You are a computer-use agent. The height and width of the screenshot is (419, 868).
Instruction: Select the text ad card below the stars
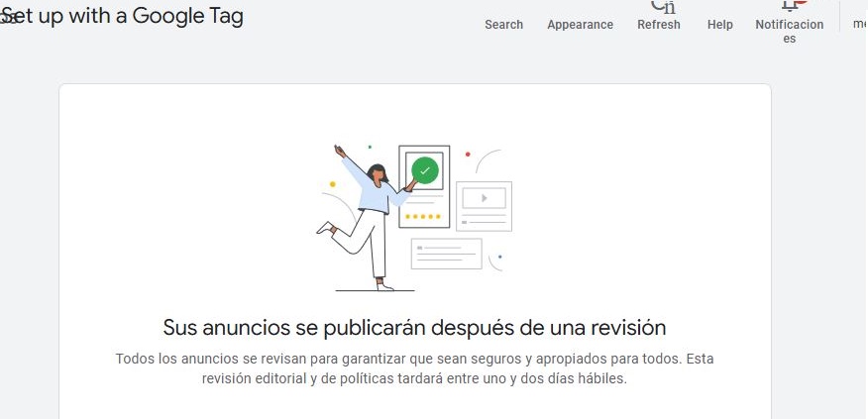(446, 254)
